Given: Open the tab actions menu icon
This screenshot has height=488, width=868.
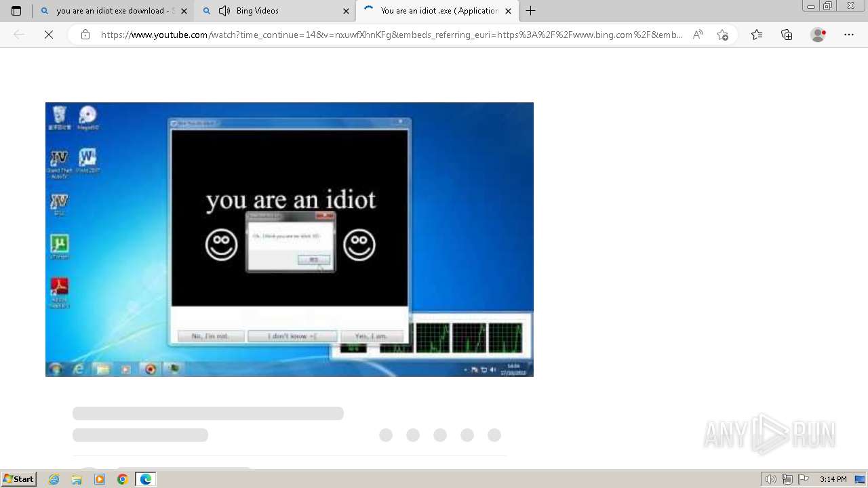Looking at the screenshot, I should (x=16, y=11).
